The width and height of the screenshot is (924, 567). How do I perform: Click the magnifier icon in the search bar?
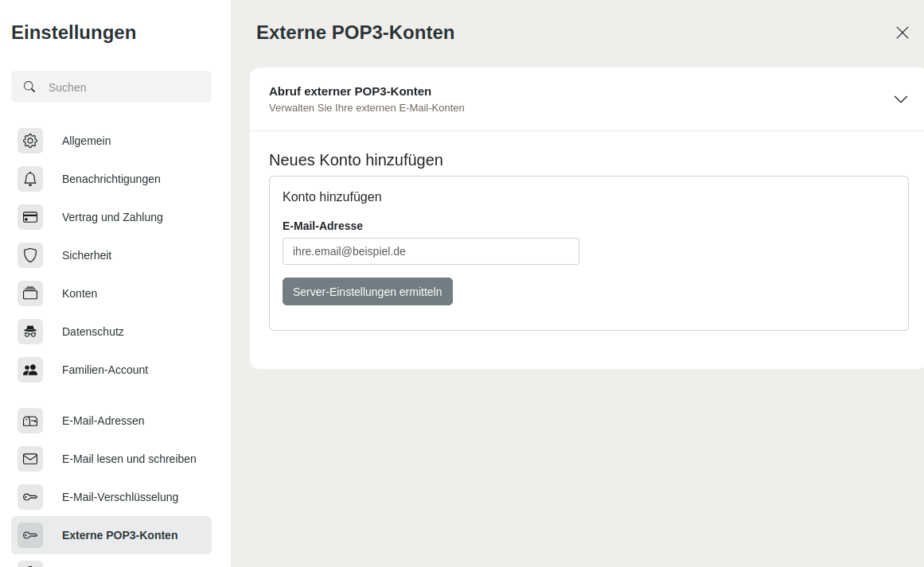[29, 87]
